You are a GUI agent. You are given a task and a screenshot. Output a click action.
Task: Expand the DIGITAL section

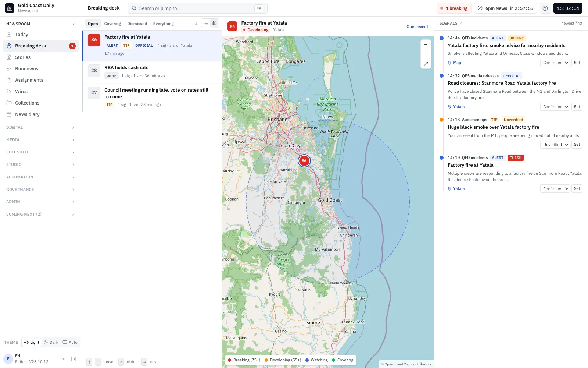pos(41,128)
